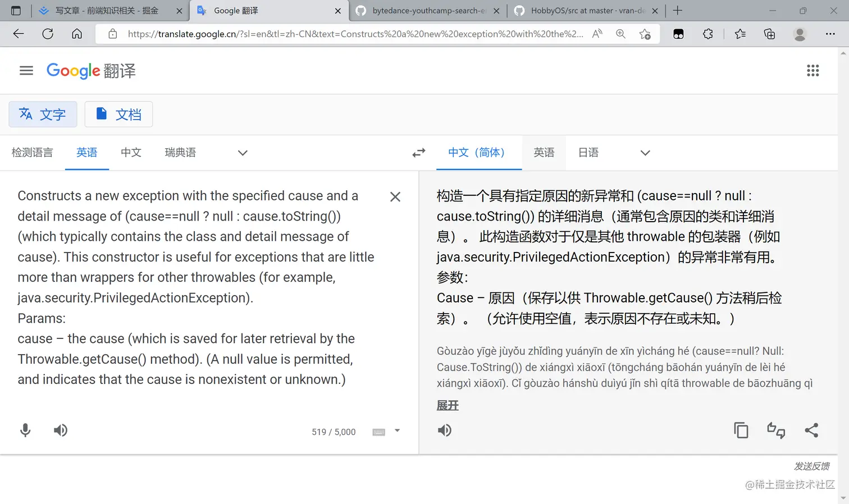Expand more source languages list
The image size is (849, 504).
click(x=243, y=153)
